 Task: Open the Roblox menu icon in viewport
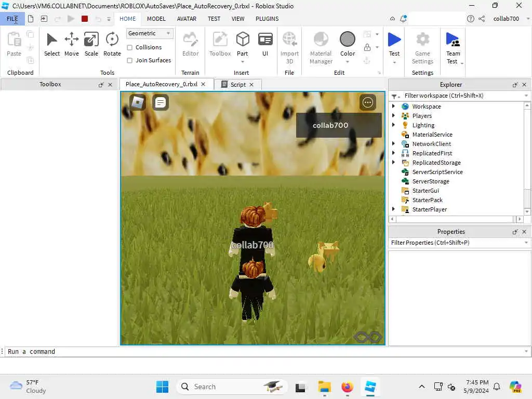pyautogui.click(x=137, y=102)
